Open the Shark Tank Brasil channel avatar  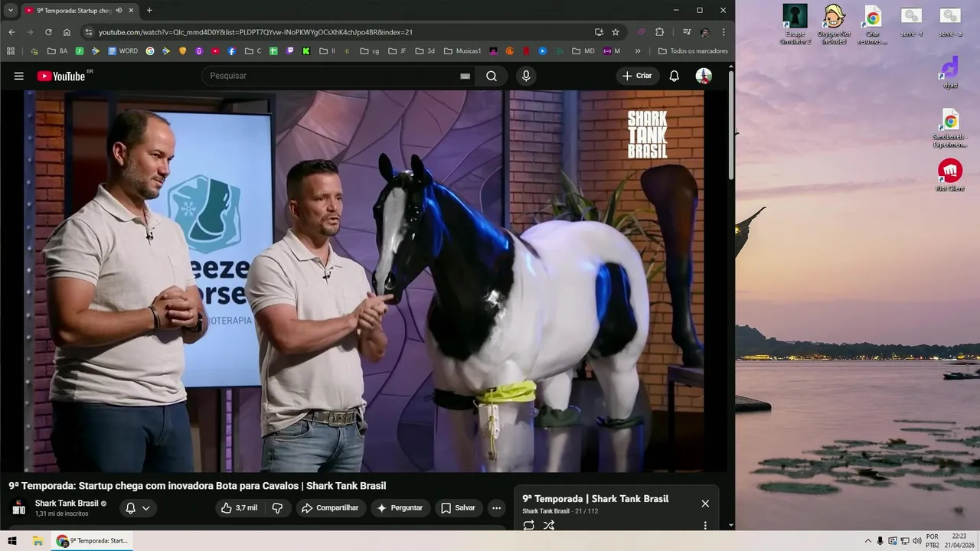pyautogui.click(x=18, y=508)
